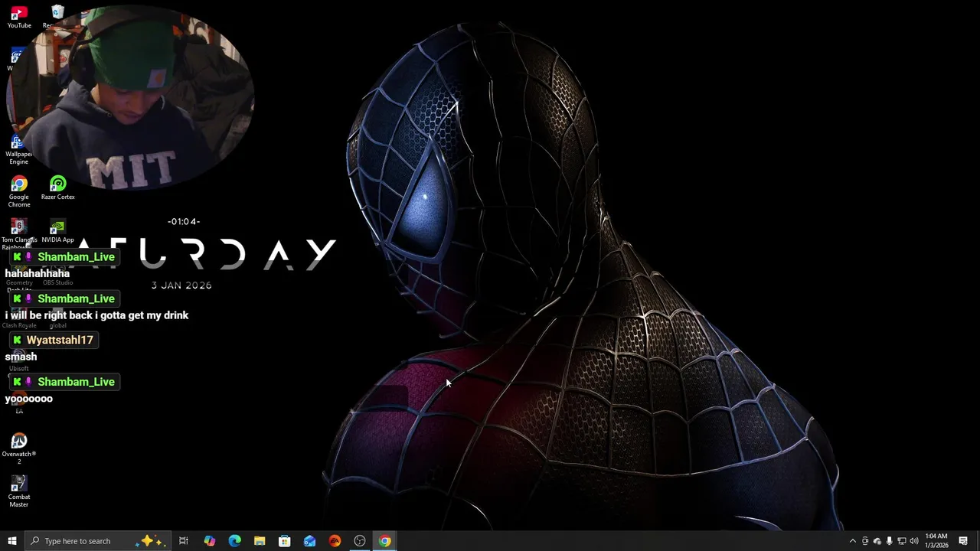
Task: Open network settings from the tray
Action: [901, 541]
